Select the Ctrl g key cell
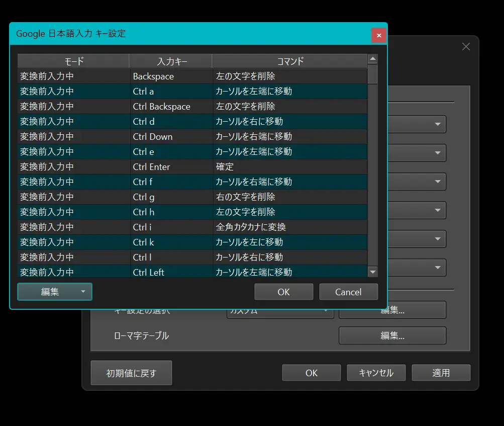 [x=171, y=197]
